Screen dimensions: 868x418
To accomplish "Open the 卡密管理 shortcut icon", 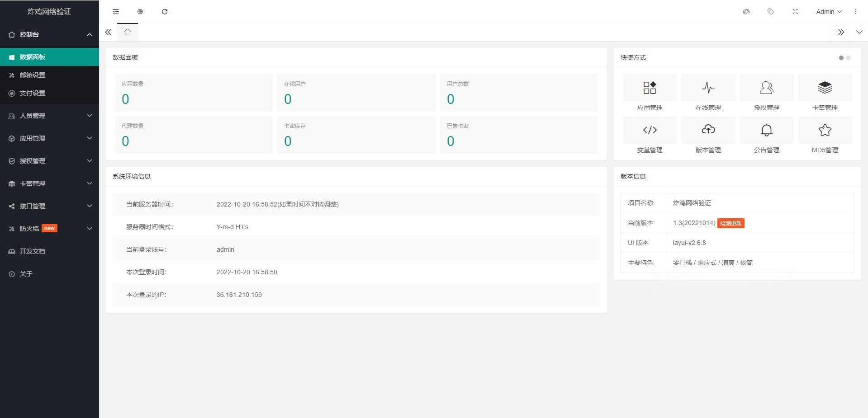I will point(825,87).
